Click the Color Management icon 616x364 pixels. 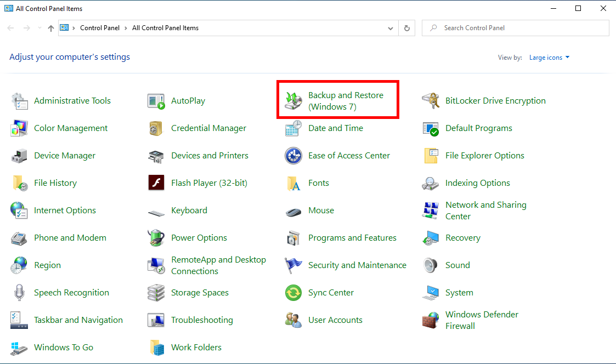pyautogui.click(x=19, y=128)
